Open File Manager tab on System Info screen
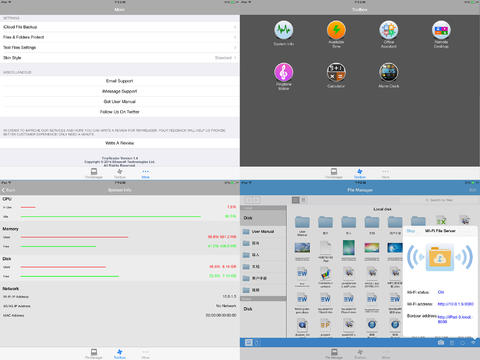This screenshot has width=480, height=360. (x=94, y=354)
